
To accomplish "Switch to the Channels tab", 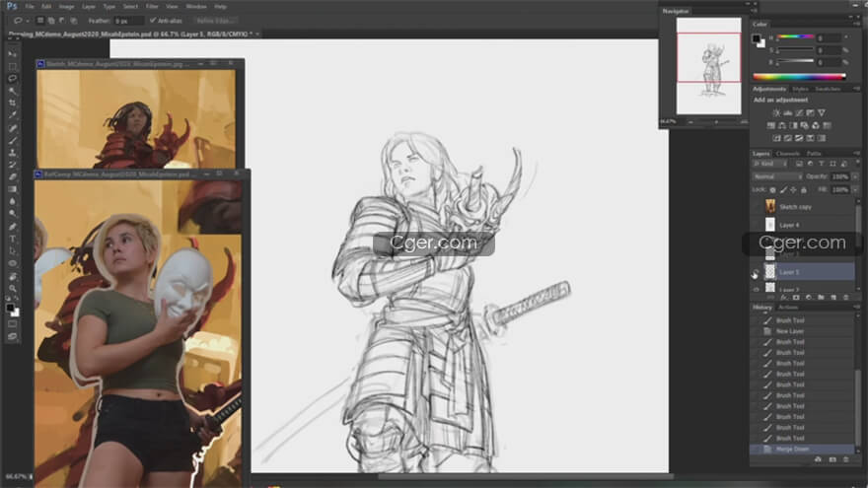I will click(788, 153).
